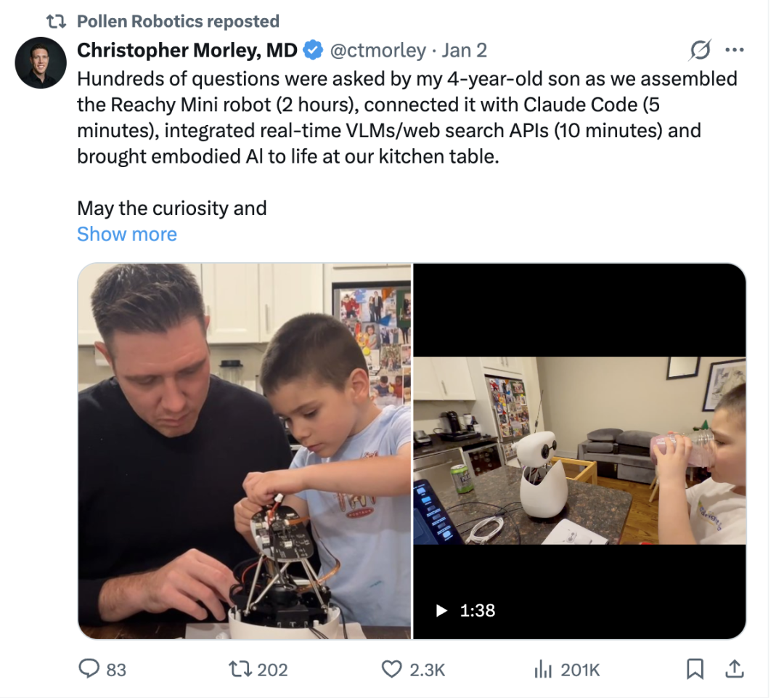Click the 1:38 video duration label
The height and width of the screenshot is (698, 784).
[x=477, y=611]
